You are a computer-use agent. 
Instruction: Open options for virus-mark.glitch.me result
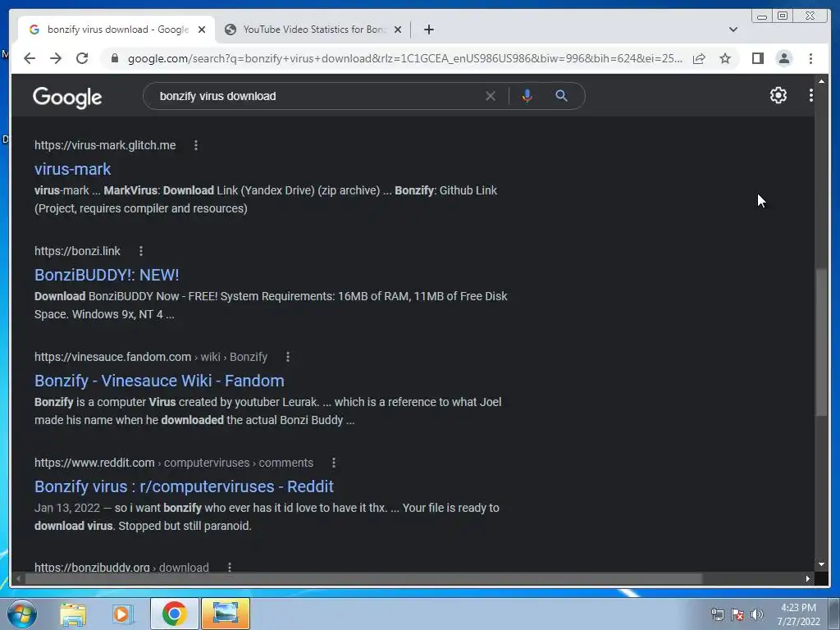coord(196,145)
